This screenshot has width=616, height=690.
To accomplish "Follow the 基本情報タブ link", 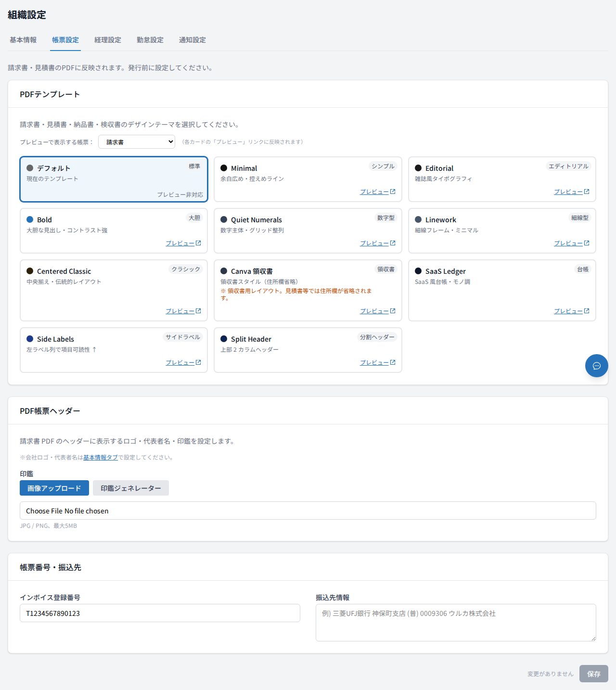I will pos(101,458).
